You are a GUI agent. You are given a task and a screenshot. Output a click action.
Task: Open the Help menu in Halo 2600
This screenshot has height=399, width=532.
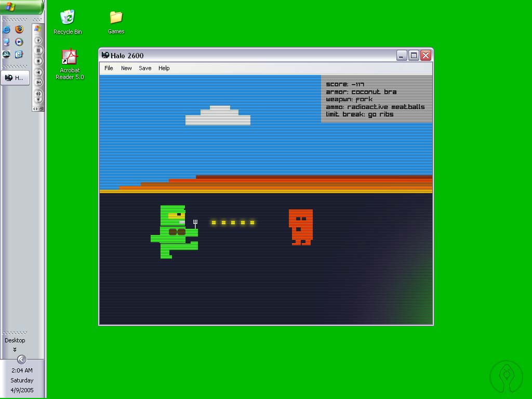[x=164, y=68]
